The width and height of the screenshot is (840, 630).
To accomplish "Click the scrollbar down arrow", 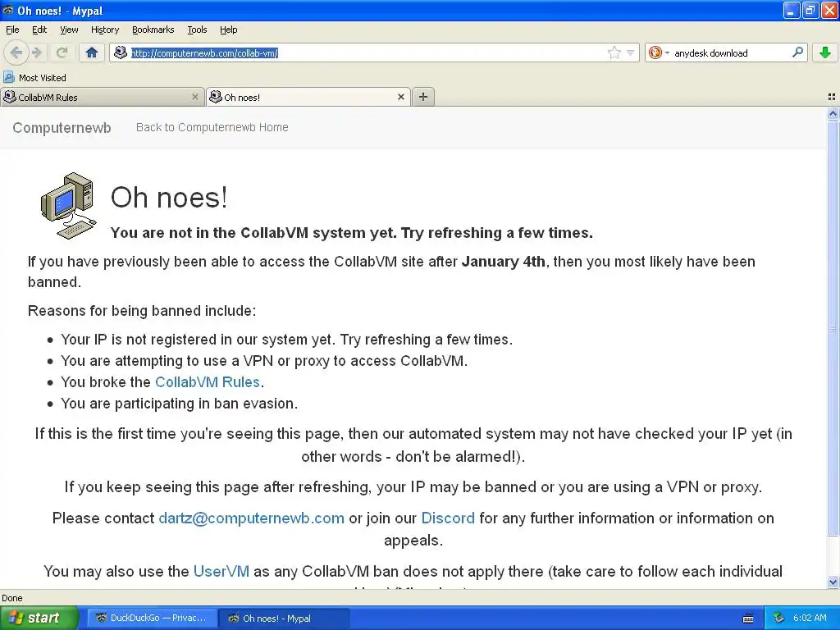I will pyautogui.click(x=833, y=582).
